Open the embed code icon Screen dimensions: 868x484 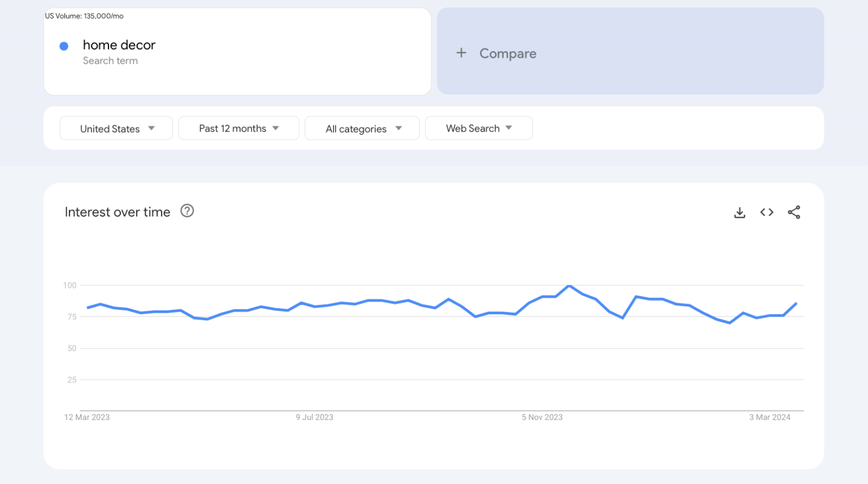(x=766, y=212)
